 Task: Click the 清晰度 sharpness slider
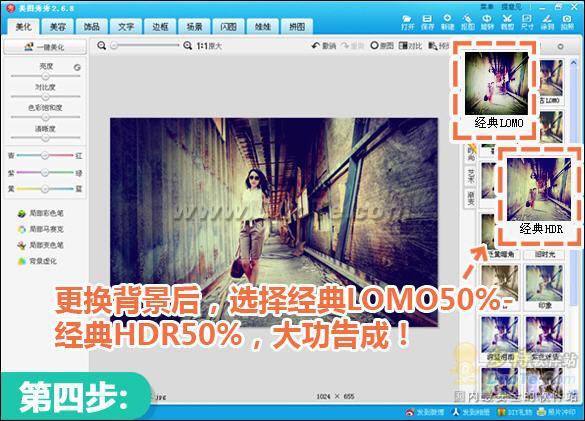click(46, 138)
